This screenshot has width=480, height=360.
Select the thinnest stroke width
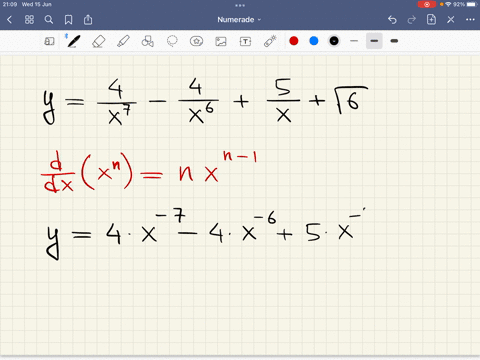tap(354, 41)
